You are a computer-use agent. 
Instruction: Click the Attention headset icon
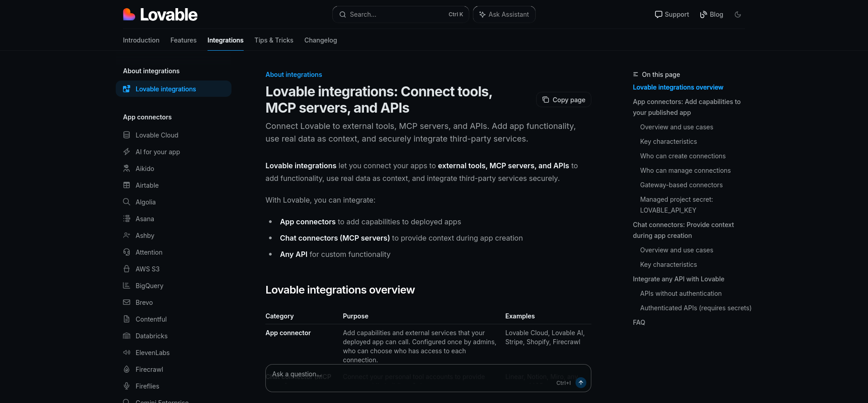point(127,252)
